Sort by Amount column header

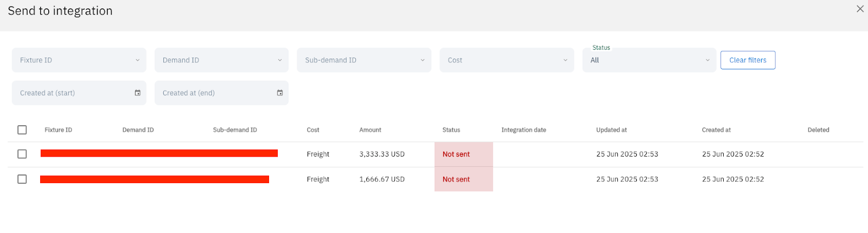click(370, 130)
